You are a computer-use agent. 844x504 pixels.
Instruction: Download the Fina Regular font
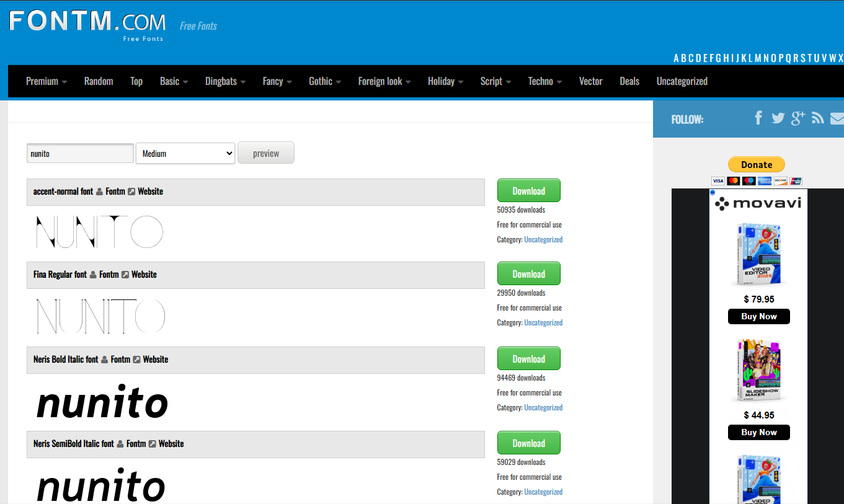coord(529,273)
